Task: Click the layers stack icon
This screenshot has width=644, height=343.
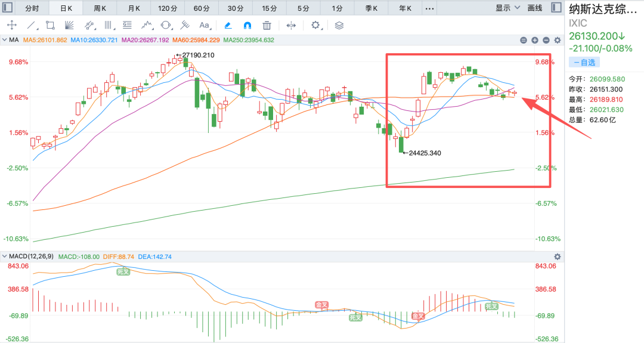Action: (339, 26)
